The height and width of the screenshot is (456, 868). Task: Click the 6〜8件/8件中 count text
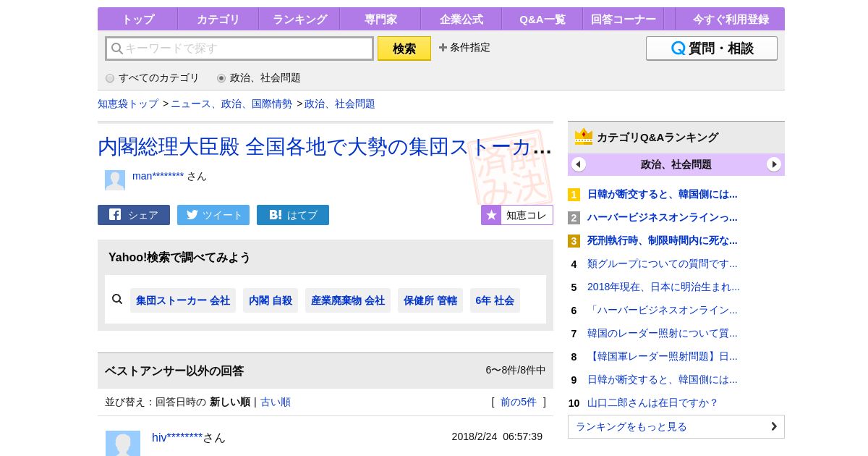(516, 370)
